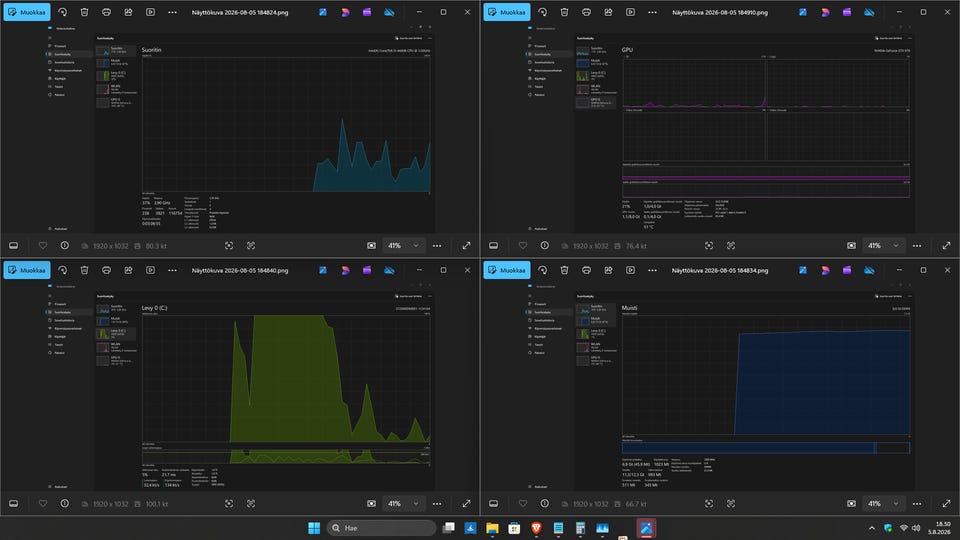Share the 184824 Suoritin image
960x540 pixels.
[x=129, y=12]
